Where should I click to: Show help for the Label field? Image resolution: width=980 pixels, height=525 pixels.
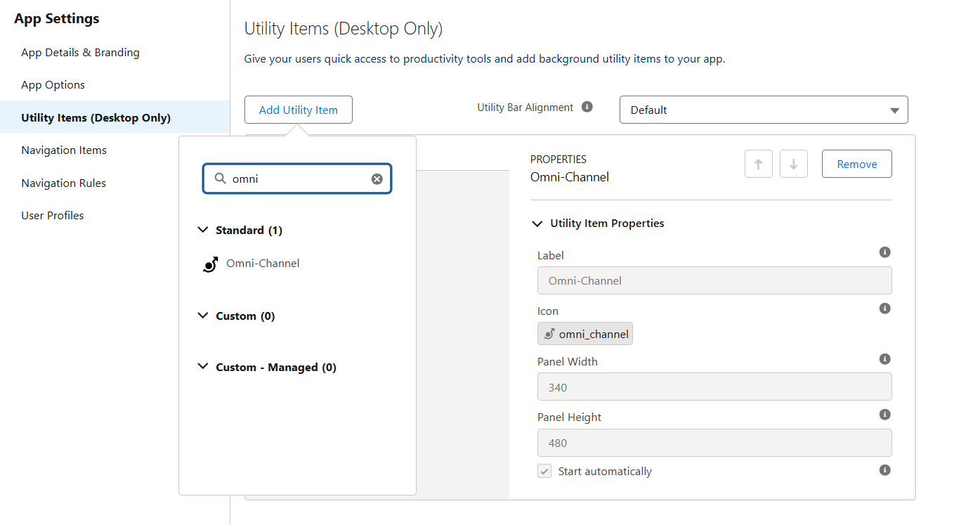885,252
